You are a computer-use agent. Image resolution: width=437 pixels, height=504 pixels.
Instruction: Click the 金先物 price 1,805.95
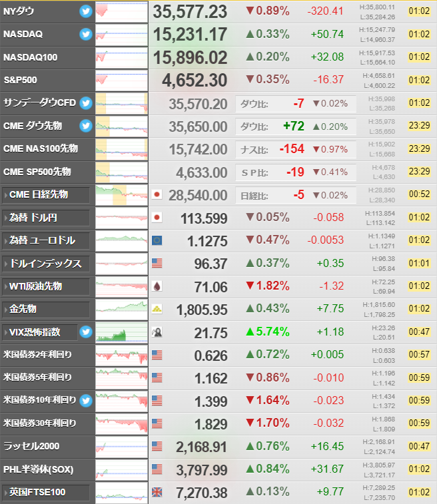(202, 310)
